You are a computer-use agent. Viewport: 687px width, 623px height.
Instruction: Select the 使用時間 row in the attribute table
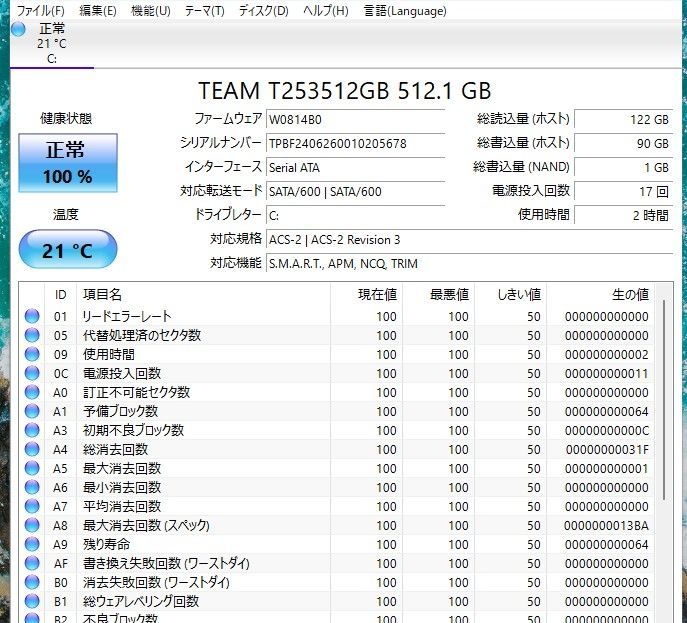(x=336, y=354)
